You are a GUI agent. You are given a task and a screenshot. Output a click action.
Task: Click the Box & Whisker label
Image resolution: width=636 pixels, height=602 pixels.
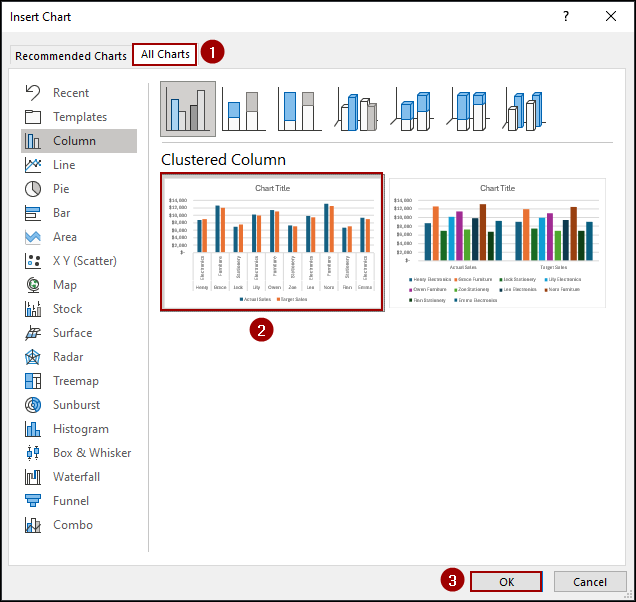pos(92,453)
